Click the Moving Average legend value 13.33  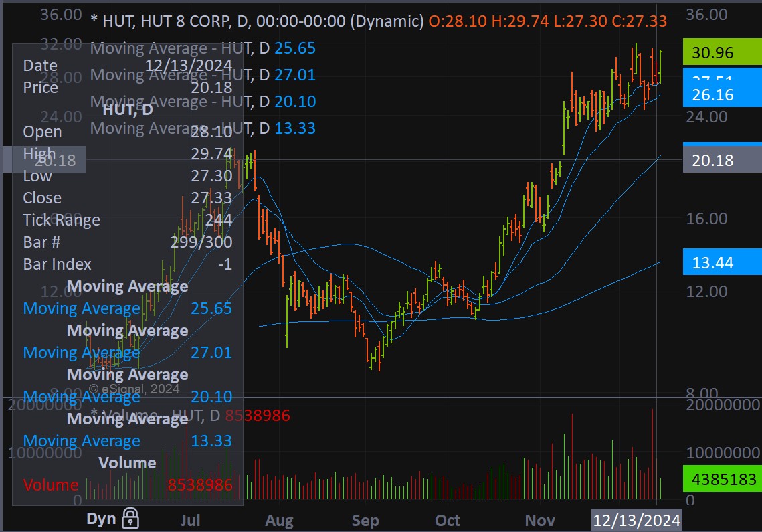click(295, 128)
